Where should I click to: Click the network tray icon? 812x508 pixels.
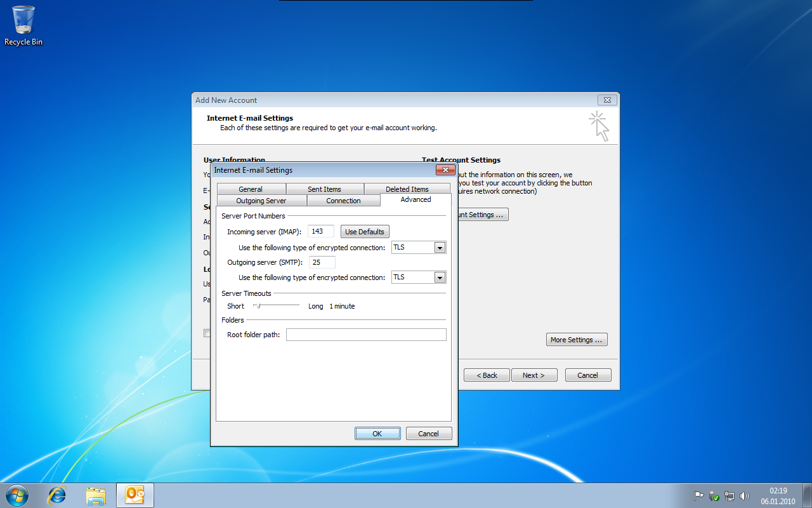click(x=730, y=496)
